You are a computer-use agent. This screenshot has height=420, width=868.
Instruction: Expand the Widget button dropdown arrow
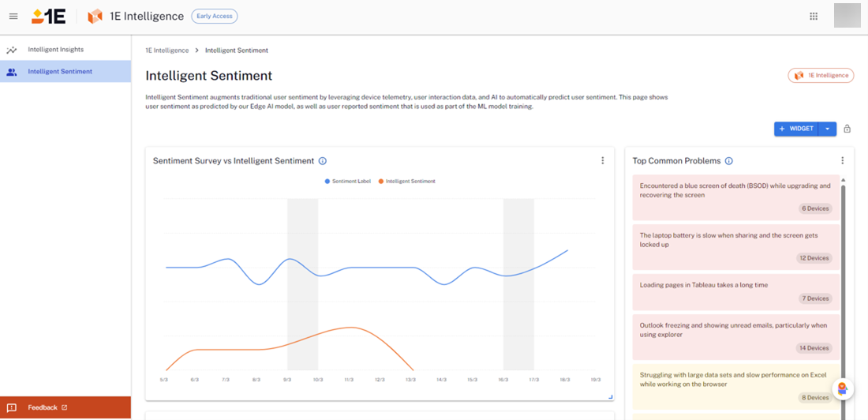(827, 129)
